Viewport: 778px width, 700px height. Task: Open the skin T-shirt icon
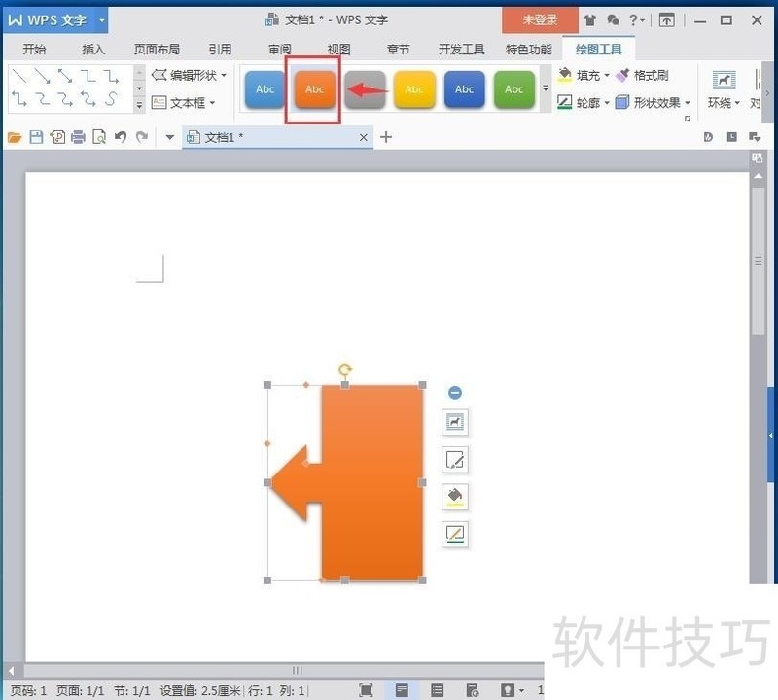click(x=590, y=20)
